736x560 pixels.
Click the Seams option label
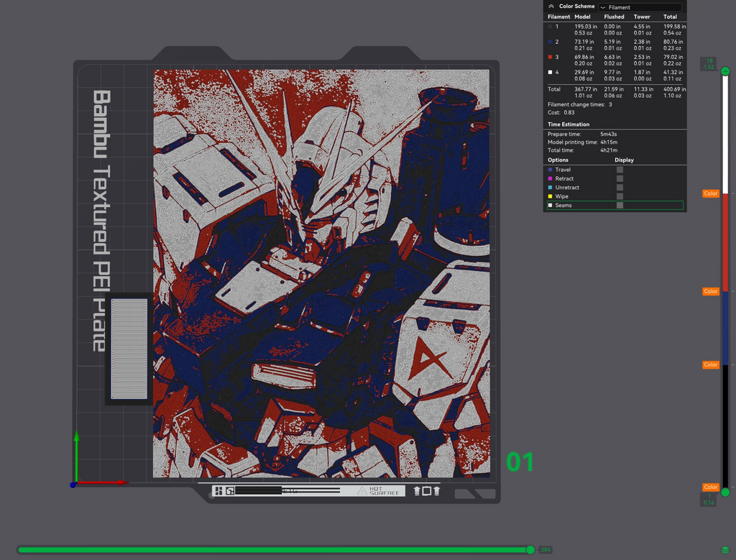coord(563,206)
